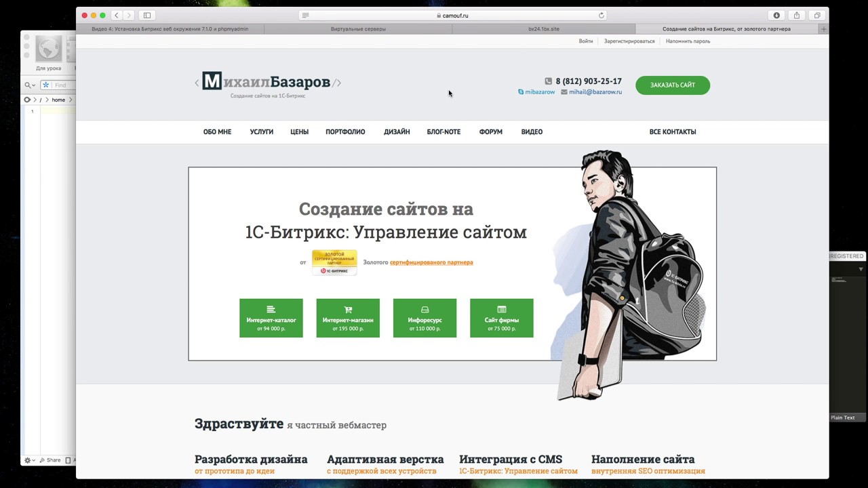Click the Войти link
This screenshot has width=868, height=488.
tap(586, 41)
